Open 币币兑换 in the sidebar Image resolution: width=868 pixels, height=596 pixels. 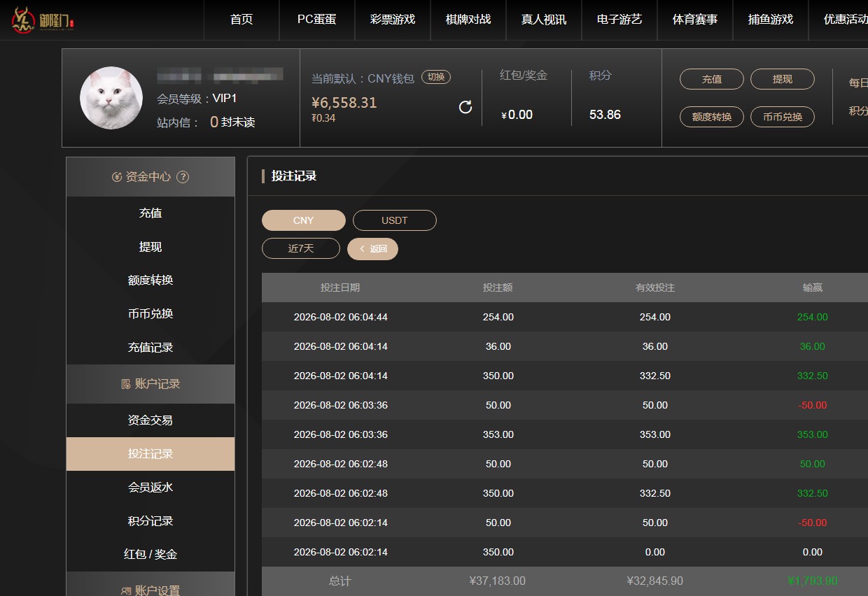pos(150,314)
